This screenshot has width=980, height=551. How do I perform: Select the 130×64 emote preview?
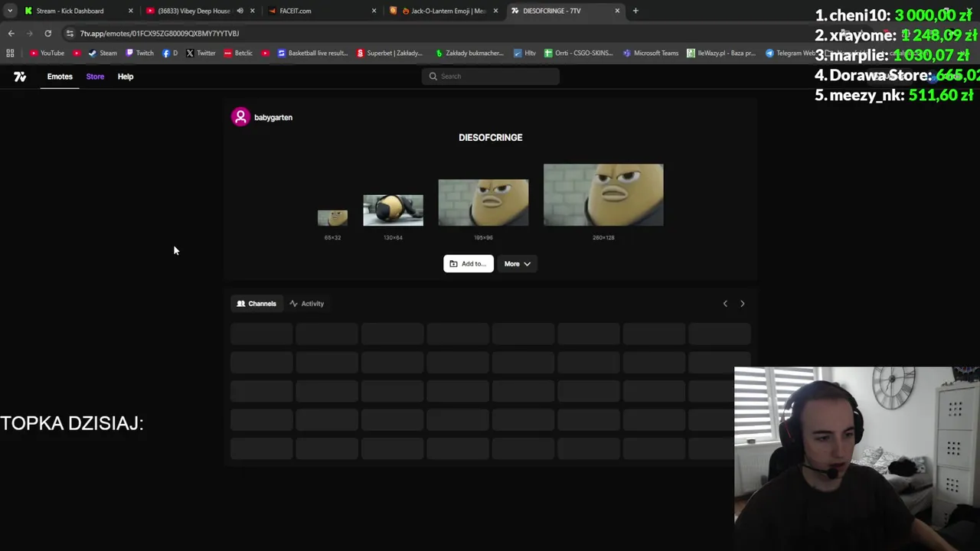click(393, 210)
